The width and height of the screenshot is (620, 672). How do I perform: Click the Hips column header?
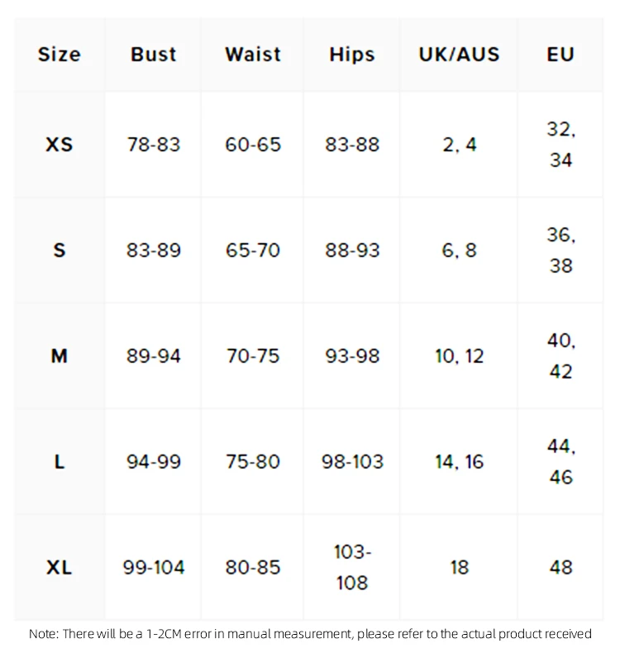coord(352,55)
